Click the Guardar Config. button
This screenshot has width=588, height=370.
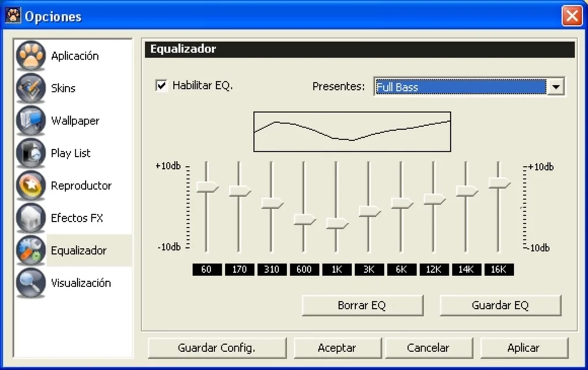217,348
